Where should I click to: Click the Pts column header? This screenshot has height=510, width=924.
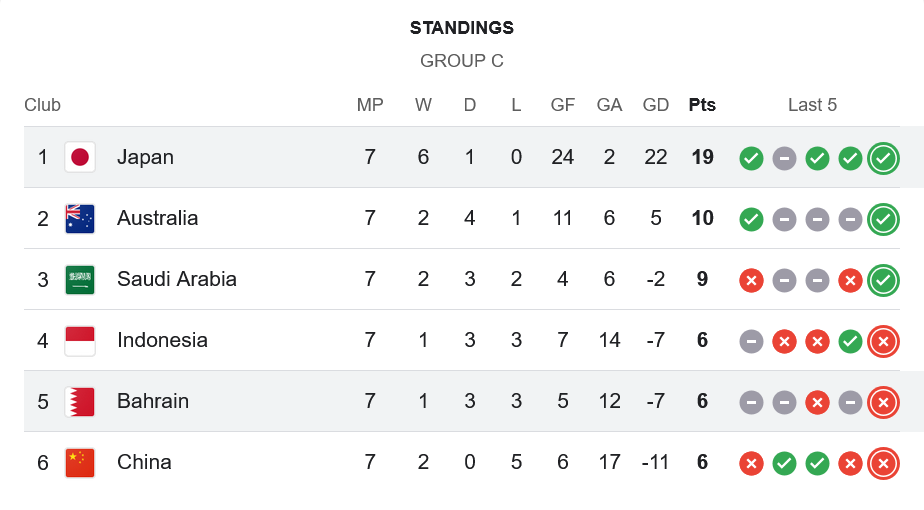click(x=702, y=105)
